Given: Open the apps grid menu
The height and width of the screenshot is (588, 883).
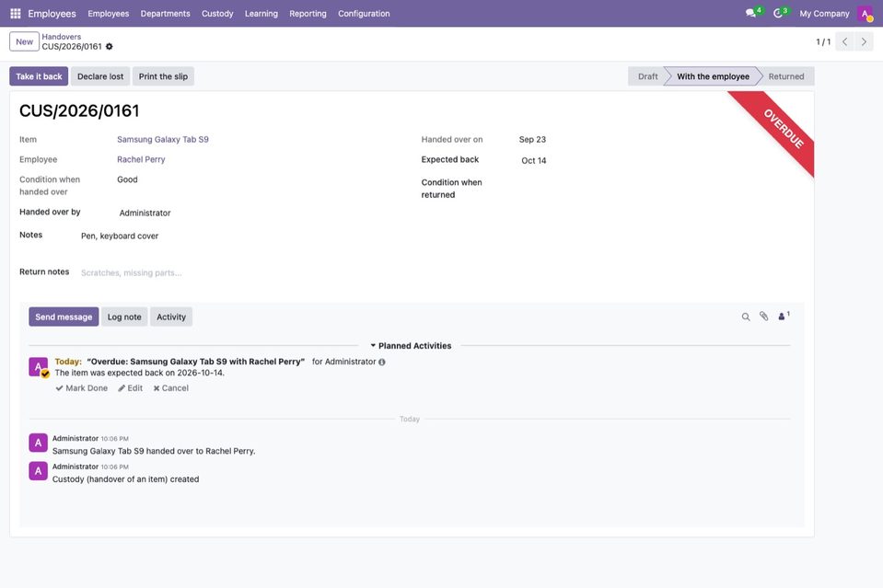Looking at the screenshot, I should (16, 14).
